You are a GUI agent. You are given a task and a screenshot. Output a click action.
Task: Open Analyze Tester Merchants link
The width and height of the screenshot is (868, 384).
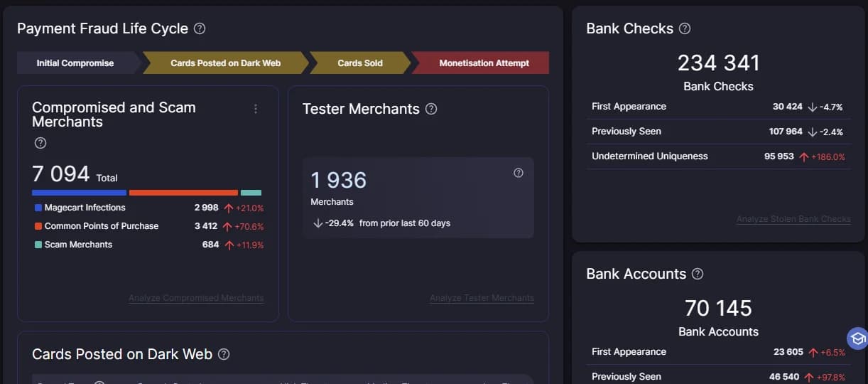(x=482, y=298)
